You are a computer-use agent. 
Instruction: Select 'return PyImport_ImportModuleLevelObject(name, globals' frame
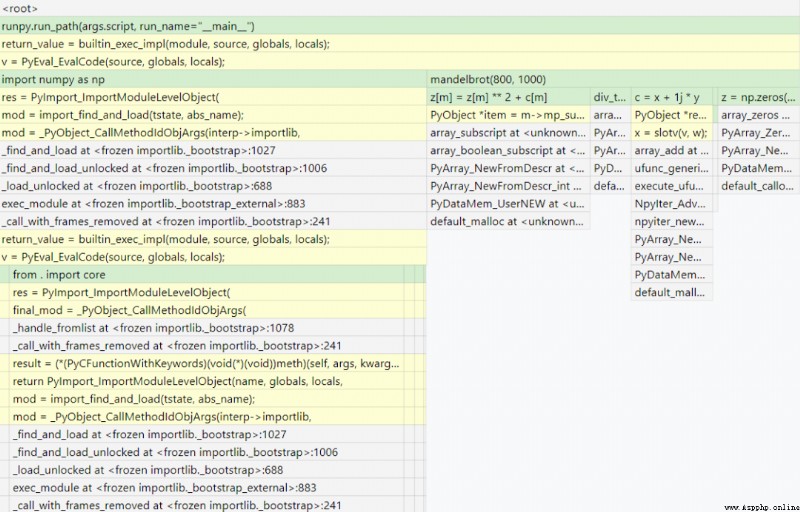point(206,381)
